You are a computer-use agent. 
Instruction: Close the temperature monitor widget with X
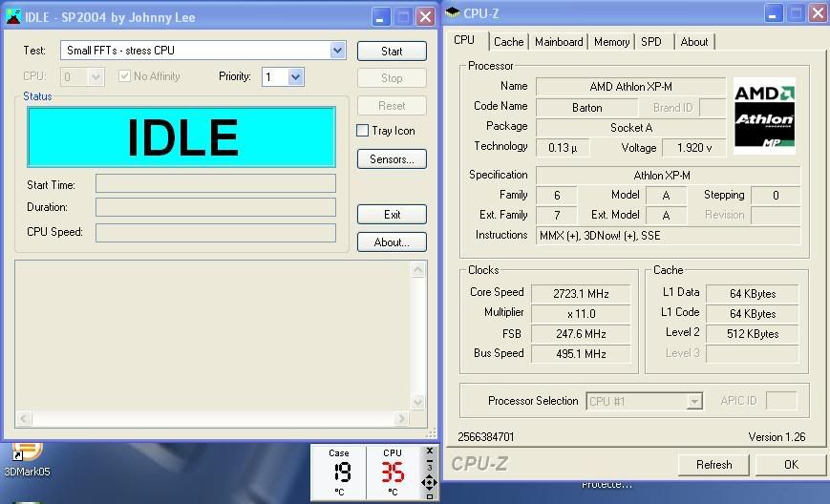[429, 451]
